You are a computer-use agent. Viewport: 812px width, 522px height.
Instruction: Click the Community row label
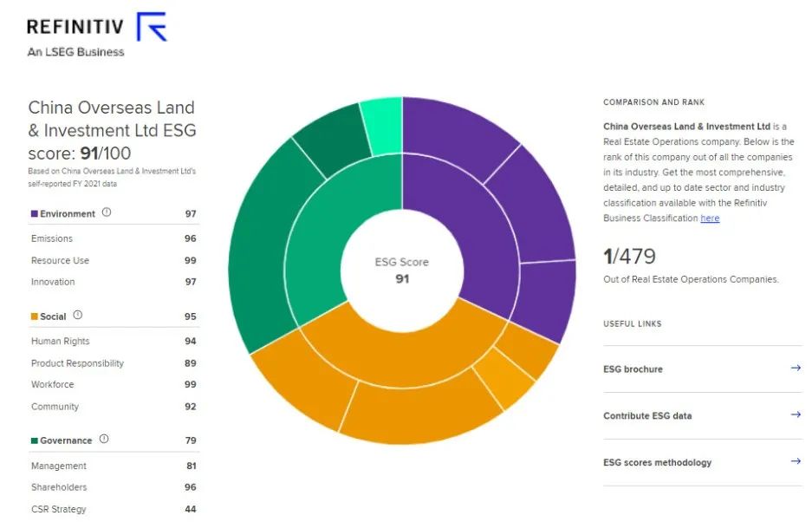coord(55,407)
